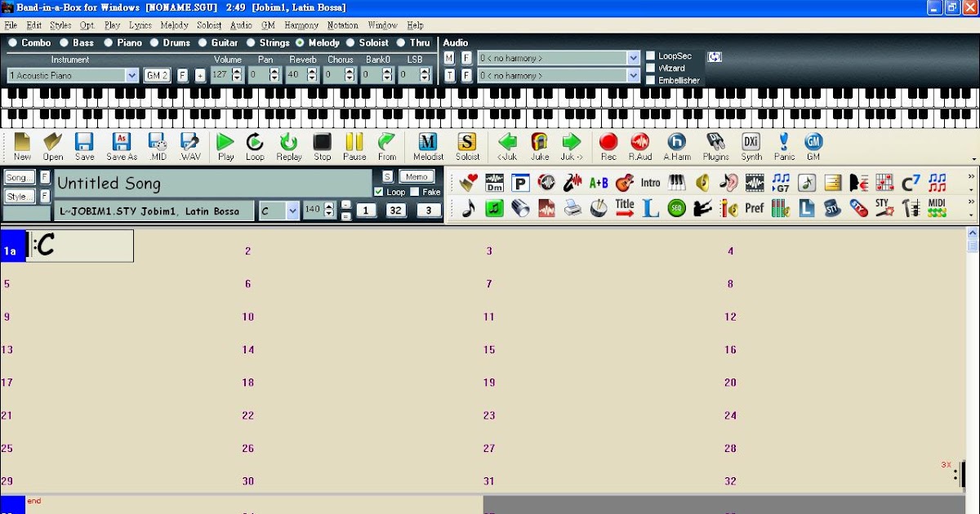Click the Title arrow icon
This screenshot has width=980, height=514.
pyautogui.click(x=625, y=208)
